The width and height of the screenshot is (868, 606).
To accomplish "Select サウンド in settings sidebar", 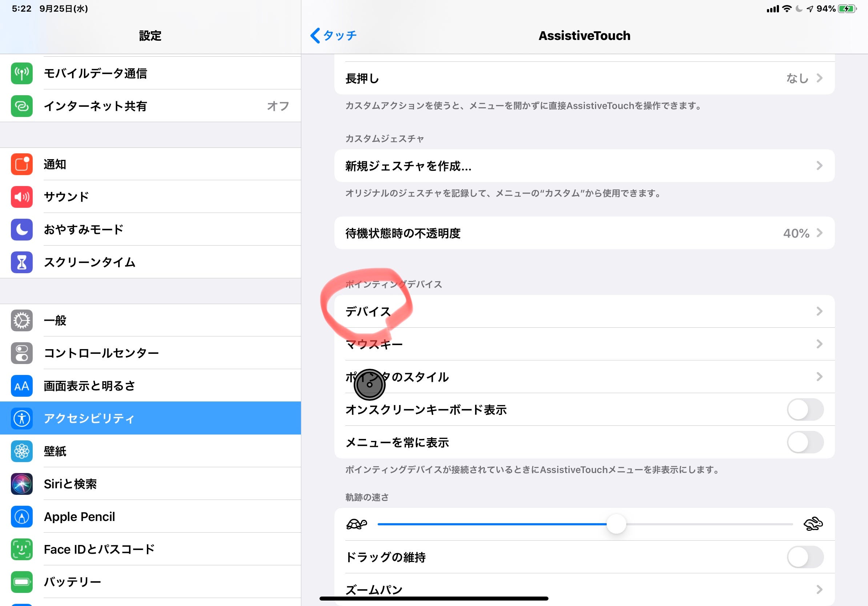I will (150, 197).
